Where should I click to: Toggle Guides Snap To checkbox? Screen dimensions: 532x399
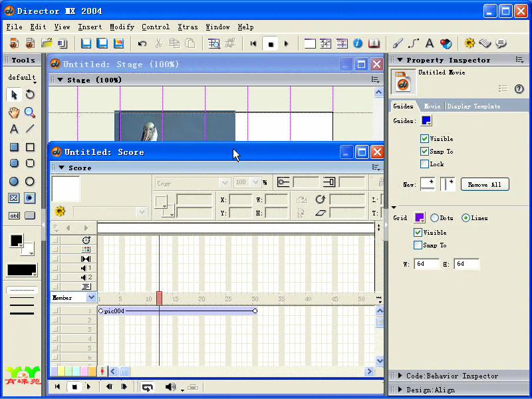[x=424, y=152]
